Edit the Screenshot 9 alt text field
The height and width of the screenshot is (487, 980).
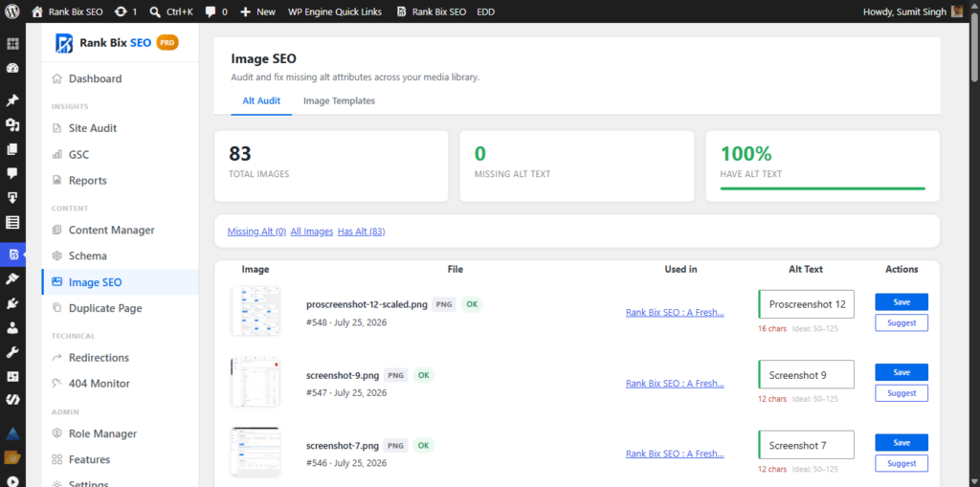click(806, 374)
